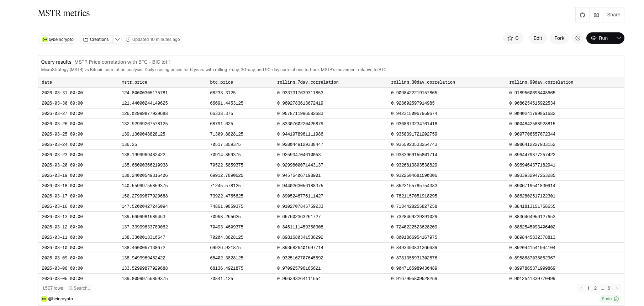Jump to results page 2
The width and height of the screenshot is (644, 306).
pyautogui.click(x=595, y=288)
